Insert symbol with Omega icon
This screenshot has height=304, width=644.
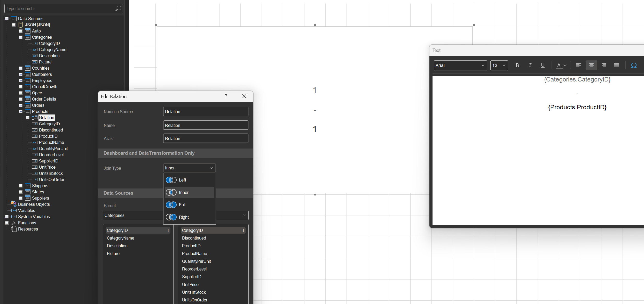pos(634,65)
